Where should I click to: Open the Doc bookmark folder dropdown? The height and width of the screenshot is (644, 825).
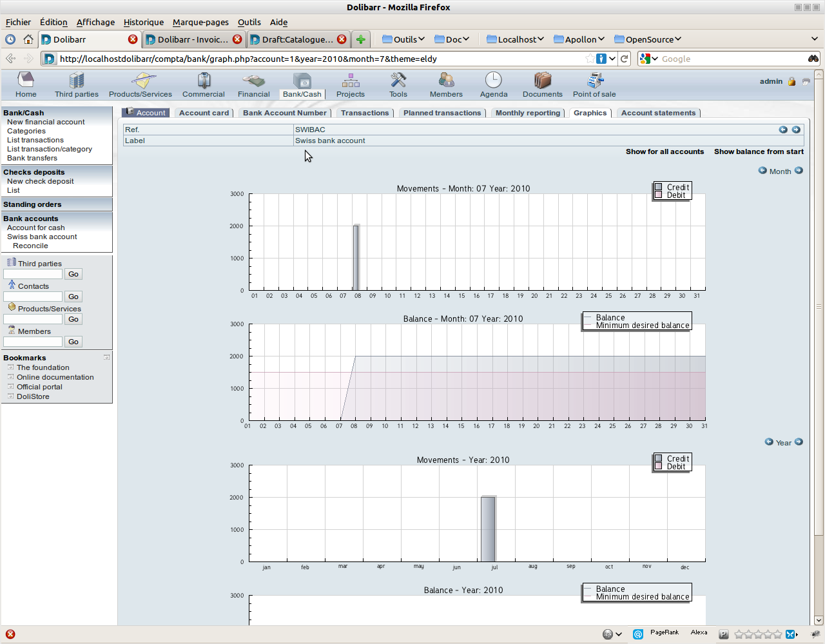[x=452, y=39]
